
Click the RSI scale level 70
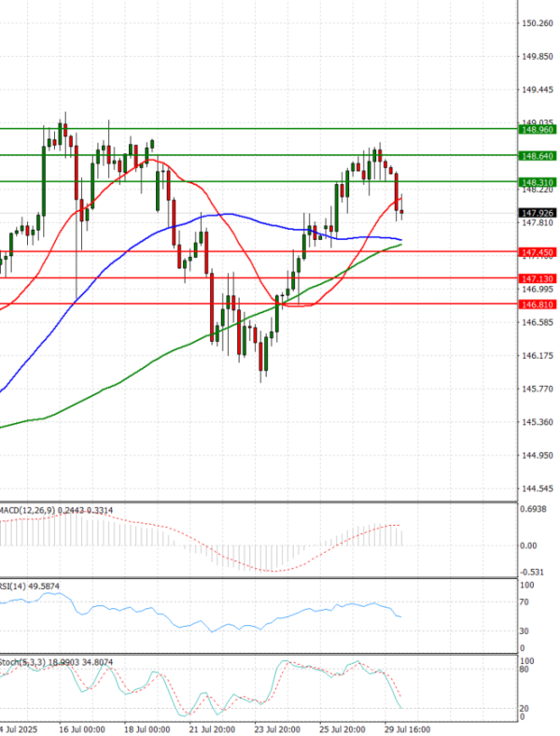525,602
